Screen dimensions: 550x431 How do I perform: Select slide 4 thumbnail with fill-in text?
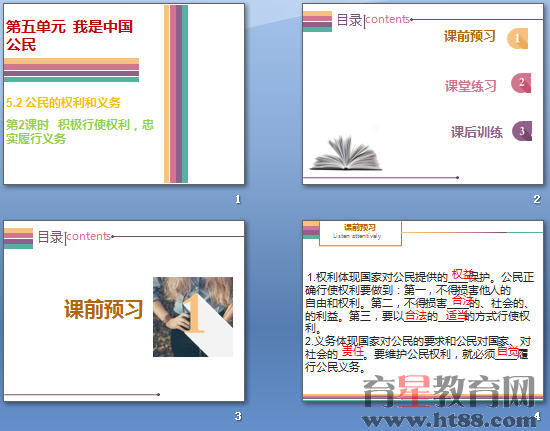coord(423,311)
